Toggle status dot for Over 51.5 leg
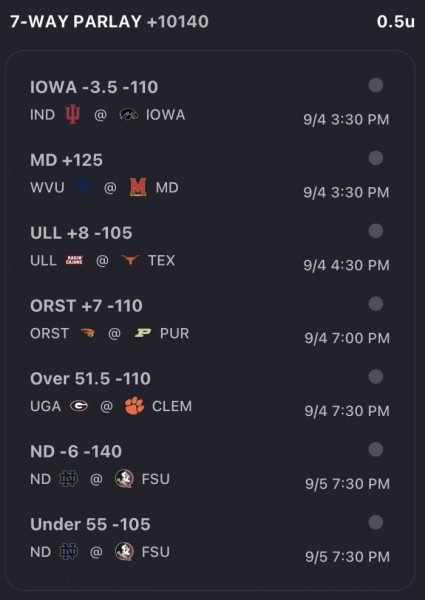425x600 pixels. tap(376, 377)
